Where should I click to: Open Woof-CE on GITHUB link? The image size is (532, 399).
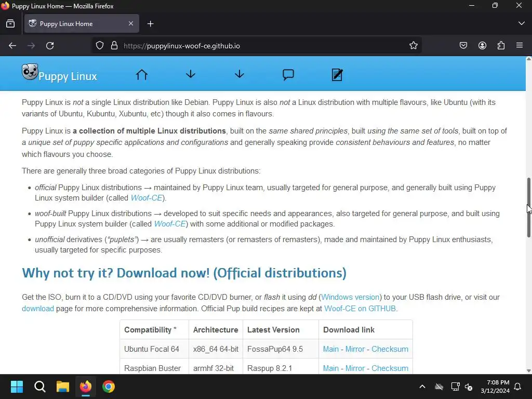(360, 309)
